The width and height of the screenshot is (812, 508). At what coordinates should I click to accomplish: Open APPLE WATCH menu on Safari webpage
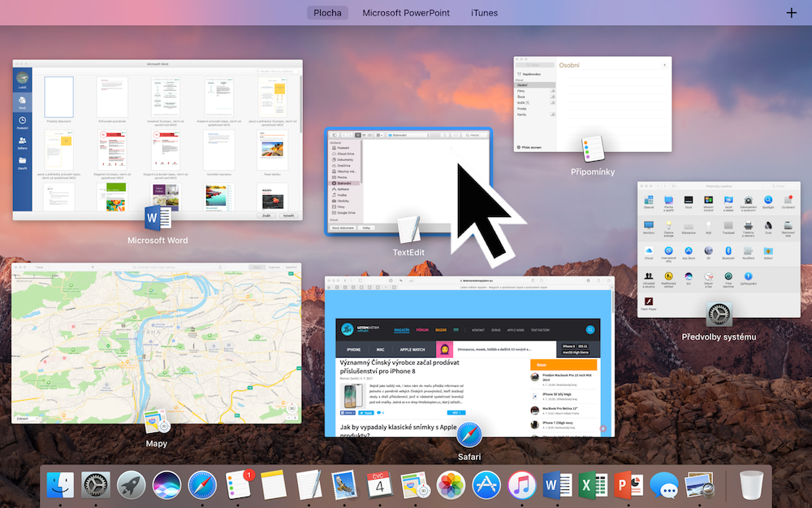click(x=412, y=350)
